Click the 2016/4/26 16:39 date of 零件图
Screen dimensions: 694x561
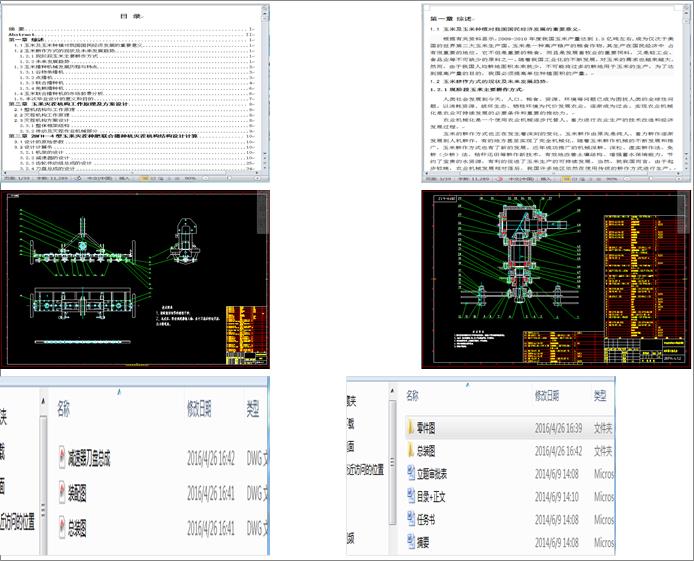coord(559,428)
